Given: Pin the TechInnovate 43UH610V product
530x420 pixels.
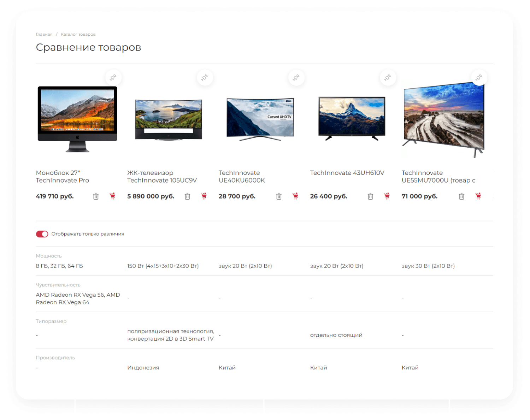Looking at the screenshot, I should click(x=388, y=77).
